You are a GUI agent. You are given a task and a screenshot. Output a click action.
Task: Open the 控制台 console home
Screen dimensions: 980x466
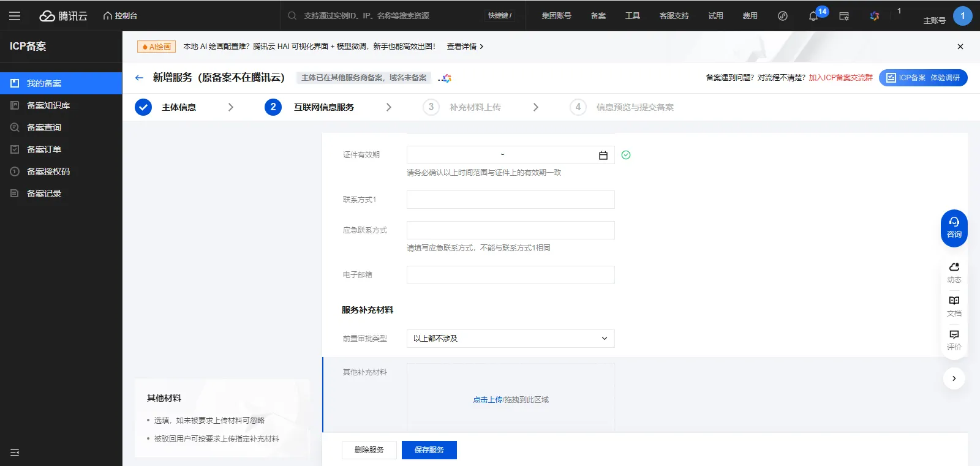tap(120, 16)
